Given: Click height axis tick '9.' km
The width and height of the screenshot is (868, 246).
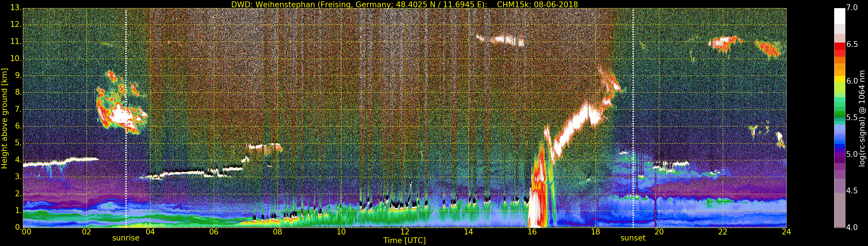Looking at the screenshot, I should click(18, 76).
